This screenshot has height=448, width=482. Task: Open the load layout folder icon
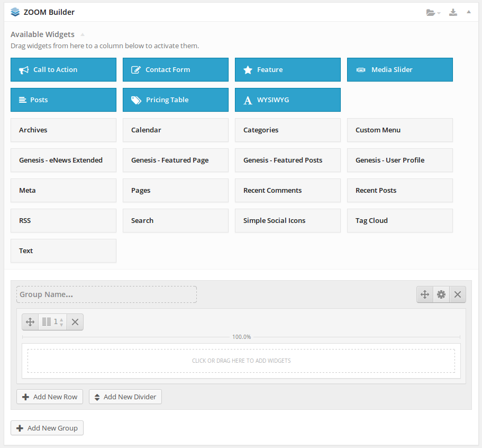(433, 13)
